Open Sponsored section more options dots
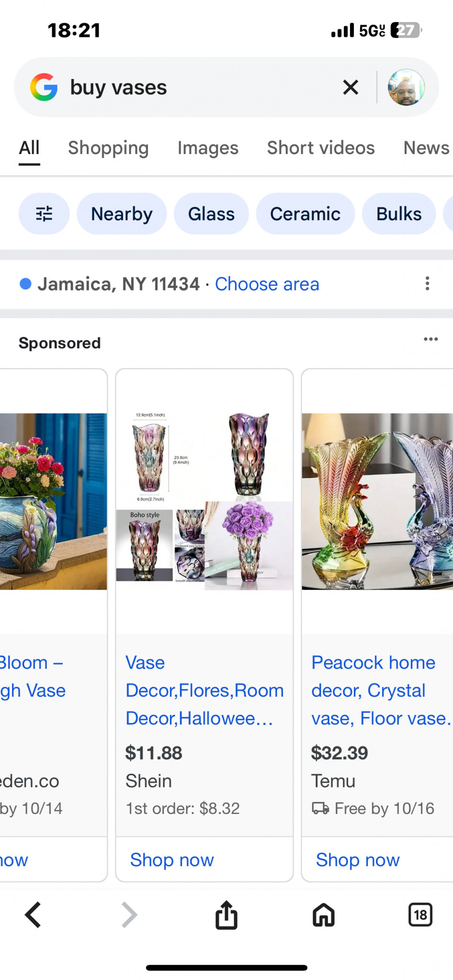 pyautogui.click(x=430, y=339)
